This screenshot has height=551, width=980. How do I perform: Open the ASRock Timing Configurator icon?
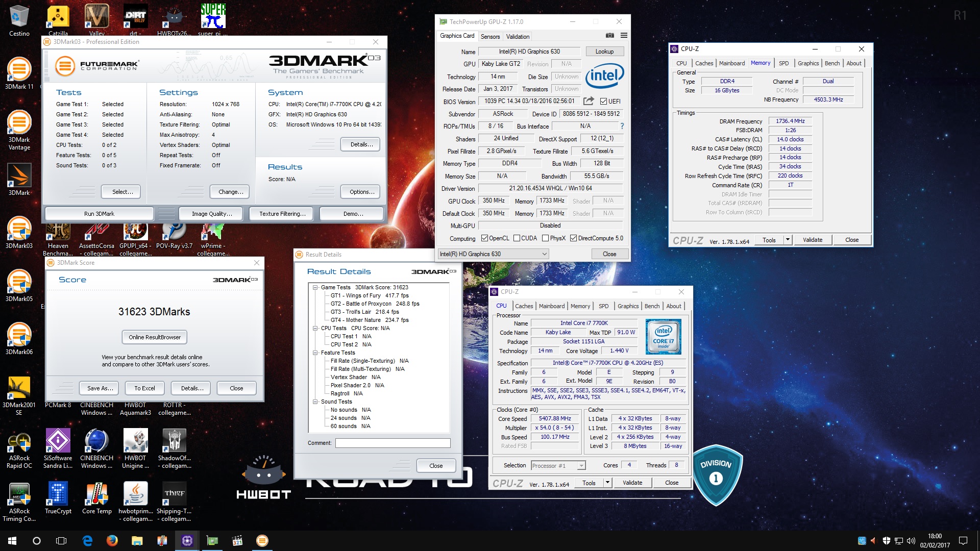pyautogui.click(x=19, y=502)
